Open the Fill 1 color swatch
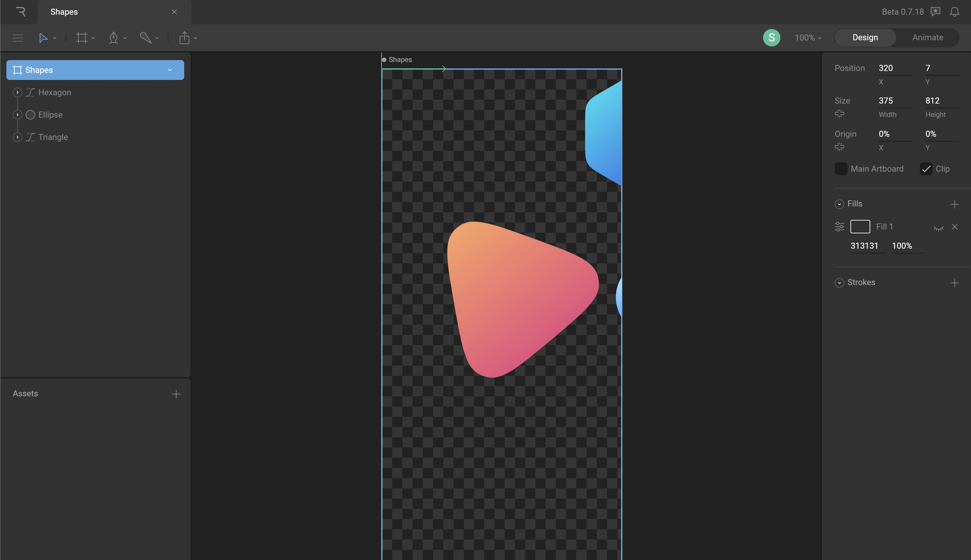This screenshot has width=971, height=560. pyautogui.click(x=860, y=227)
